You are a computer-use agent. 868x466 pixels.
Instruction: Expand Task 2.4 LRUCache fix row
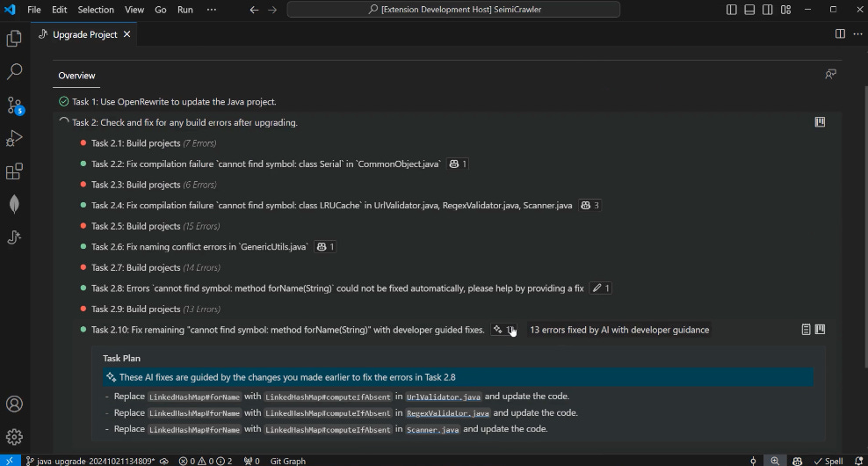coord(331,205)
